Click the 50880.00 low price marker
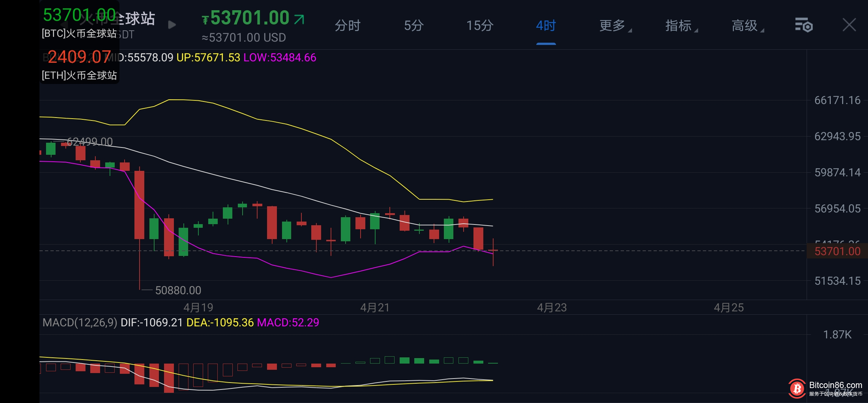The height and width of the screenshot is (403, 868). pos(178,291)
